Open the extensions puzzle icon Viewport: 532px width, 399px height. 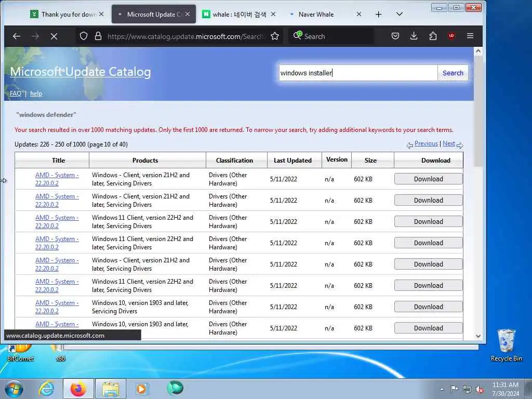click(433, 36)
